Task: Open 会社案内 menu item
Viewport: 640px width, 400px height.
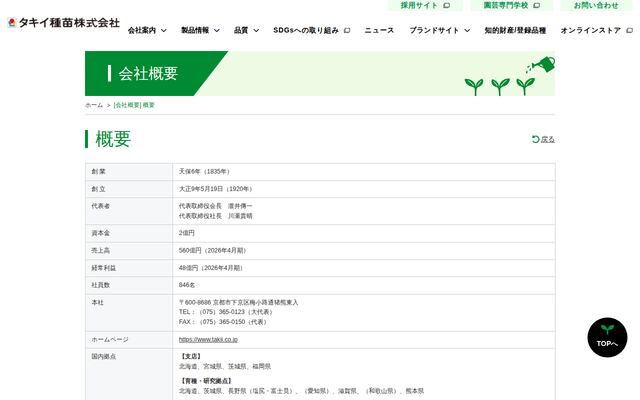Action: click(142, 31)
